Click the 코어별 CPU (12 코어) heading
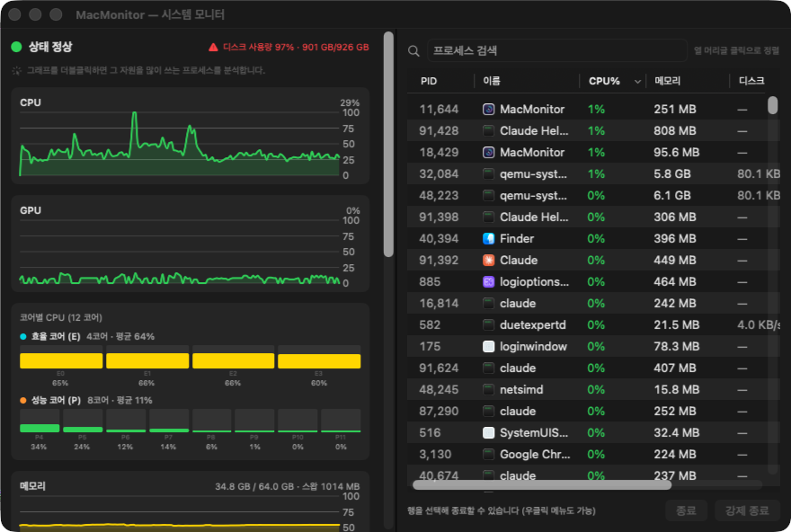 coord(61,318)
